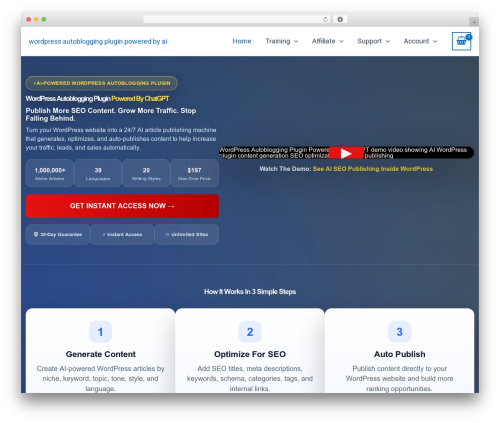500x423 pixels.
Task: Click the Instant Access badge
Action: pyautogui.click(x=122, y=235)
